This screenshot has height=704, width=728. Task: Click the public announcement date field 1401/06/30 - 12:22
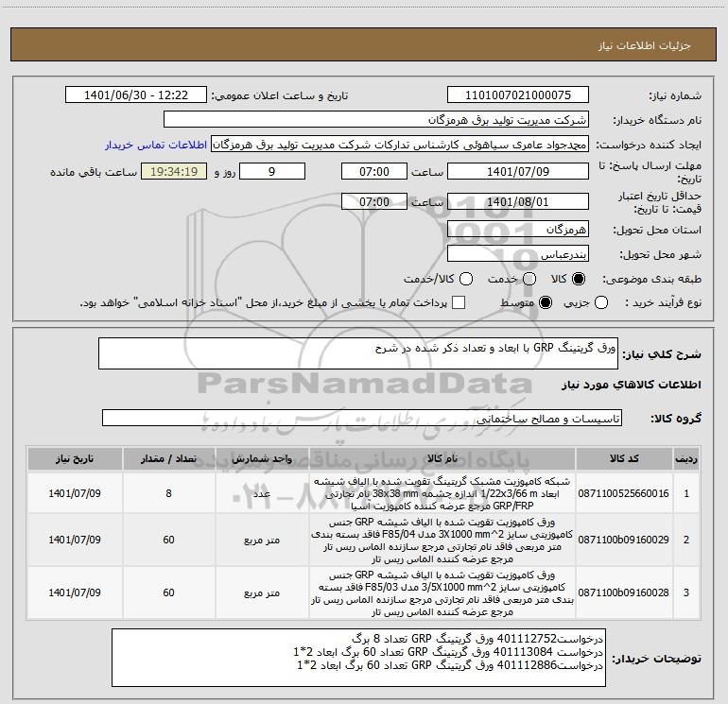tap(136, 95)
